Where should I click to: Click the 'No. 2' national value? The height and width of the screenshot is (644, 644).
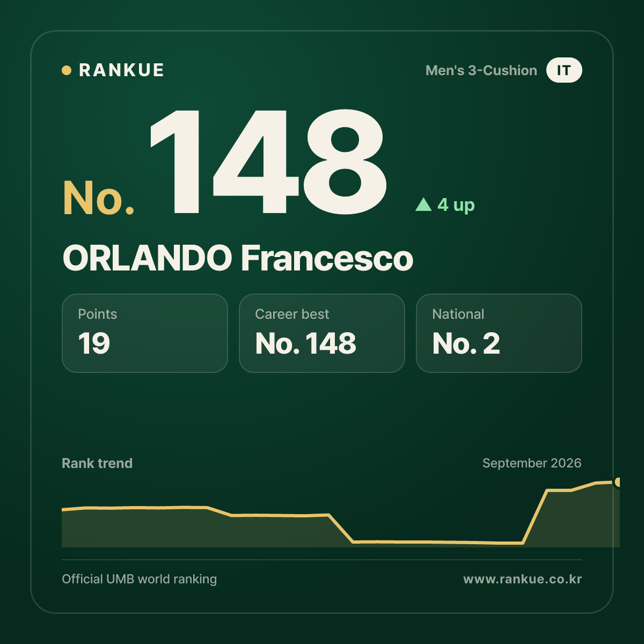tap(466, 343)
